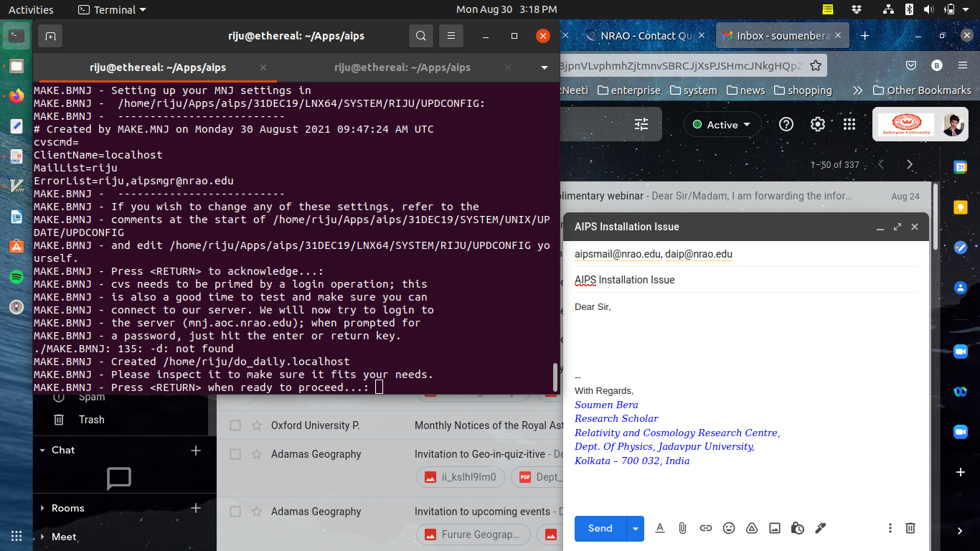Discard draft with the trash icon
980x551 pixels.
click(910, 528)
